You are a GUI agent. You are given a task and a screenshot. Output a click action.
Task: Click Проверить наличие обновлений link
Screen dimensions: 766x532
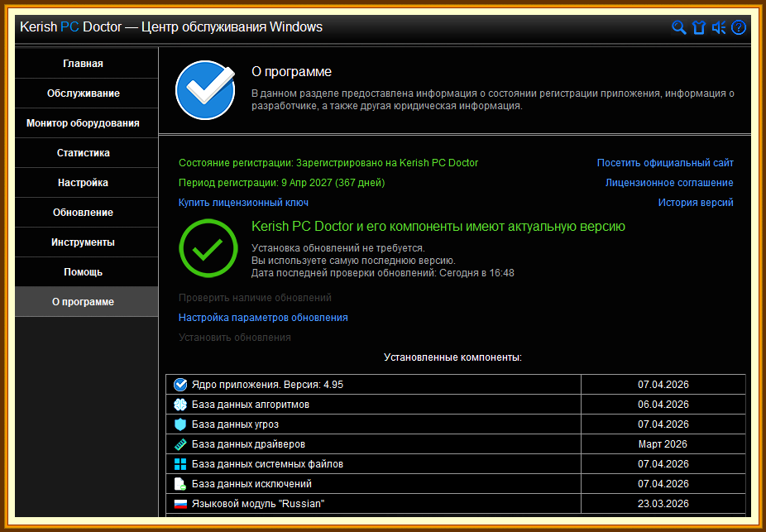[255, 298]
